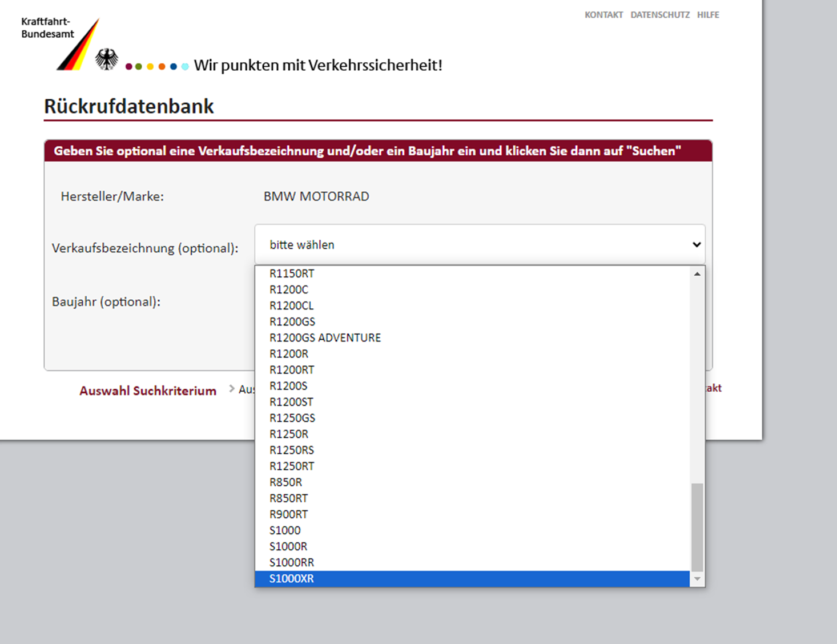Image resolution: width=837 pixels, height=644 pixels.
Task: Click the Verkaufsbezeichnung (optional) label
Action: click(145, 248)
